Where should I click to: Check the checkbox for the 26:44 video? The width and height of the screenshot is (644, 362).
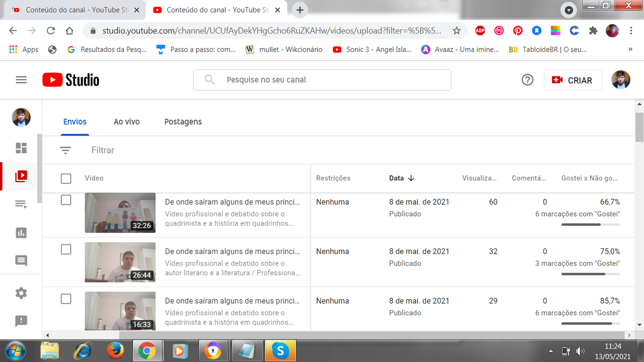[x=66, y=249]
